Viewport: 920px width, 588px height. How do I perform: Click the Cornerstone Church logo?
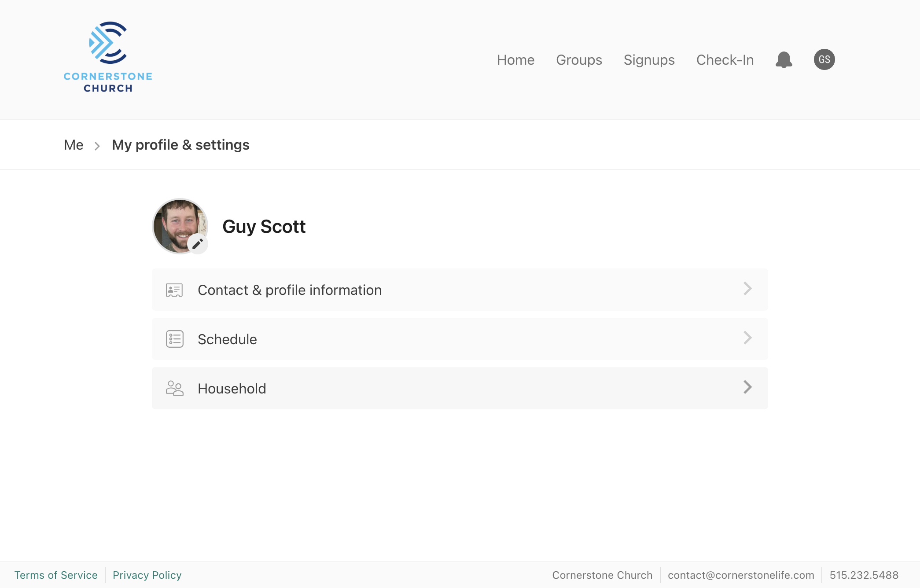(108, 57)
